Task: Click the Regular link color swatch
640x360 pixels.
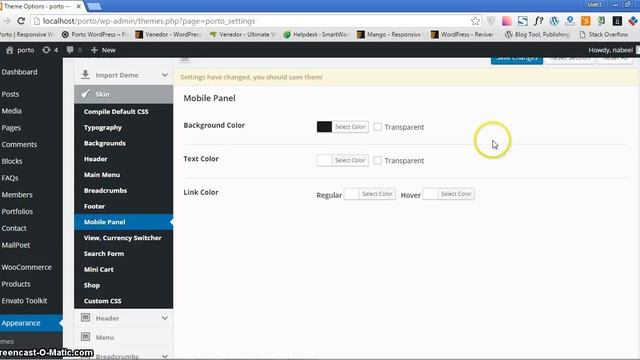Action: (351, 194)
